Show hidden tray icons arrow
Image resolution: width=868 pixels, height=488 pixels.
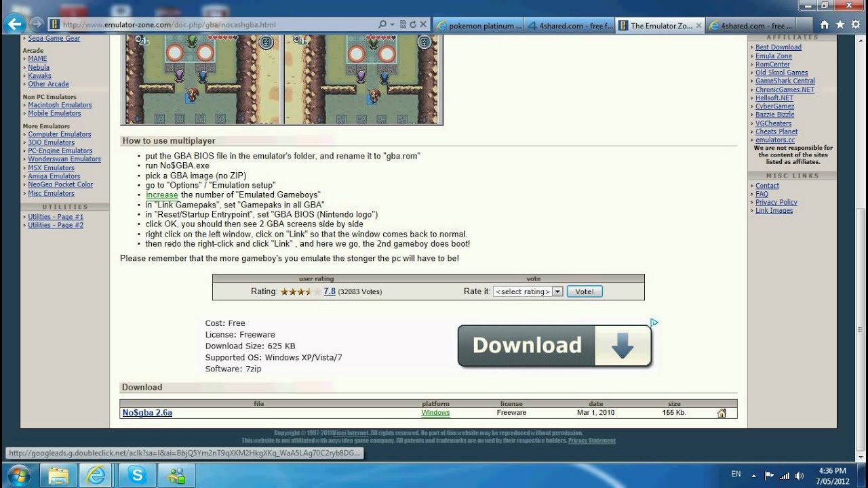pyautogui.click(x=753, y=475)
